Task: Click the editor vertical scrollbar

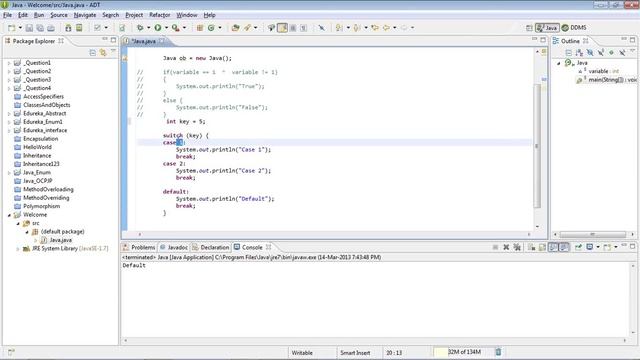Action: [x=537, y=146]
